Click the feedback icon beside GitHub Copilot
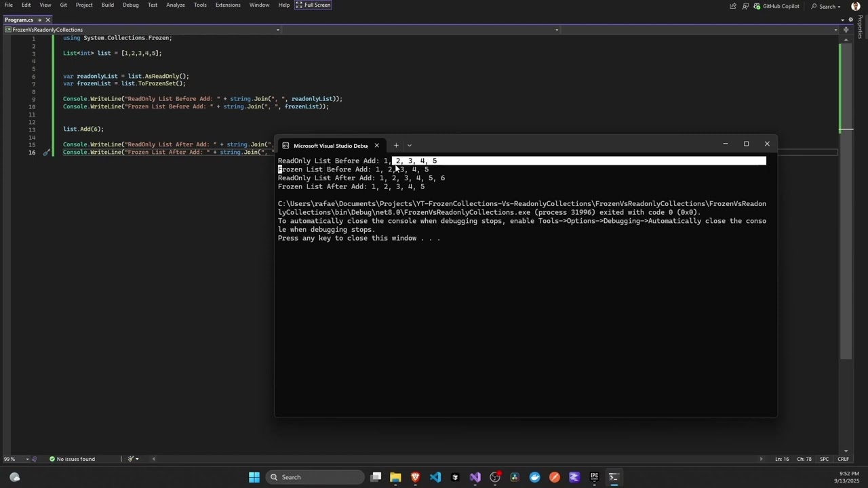The height and width of the screenshot is (488, 868). [745, 6]
